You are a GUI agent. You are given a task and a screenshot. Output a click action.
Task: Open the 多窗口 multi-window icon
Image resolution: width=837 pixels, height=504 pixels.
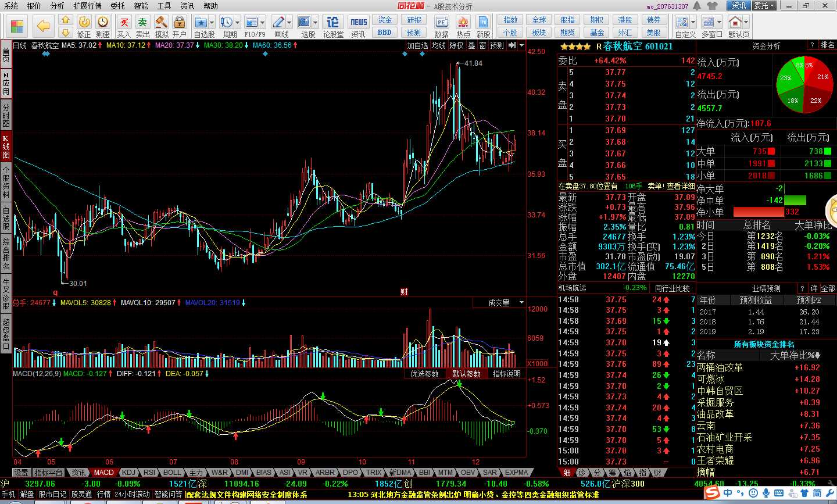[x=709, y=23]
